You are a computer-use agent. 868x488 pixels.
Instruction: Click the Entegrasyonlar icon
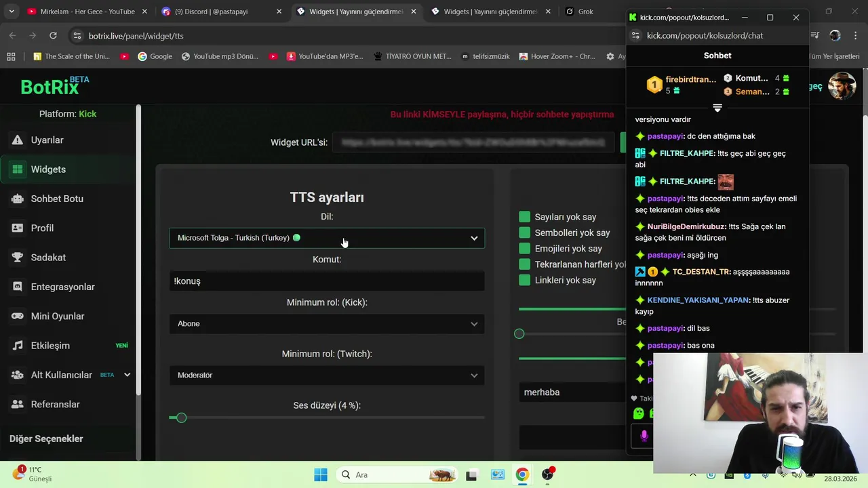click(18, 287)
